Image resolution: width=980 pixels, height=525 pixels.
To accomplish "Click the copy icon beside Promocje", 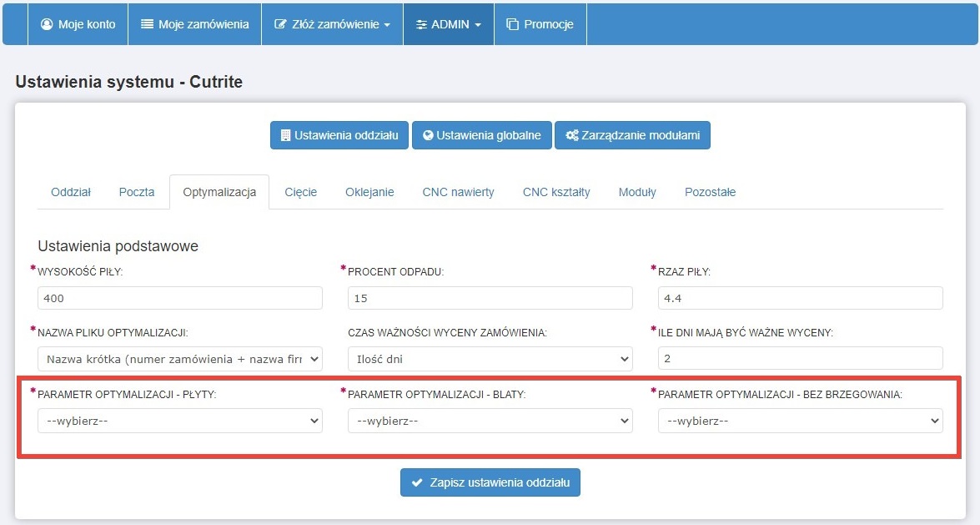I will 512,24.
